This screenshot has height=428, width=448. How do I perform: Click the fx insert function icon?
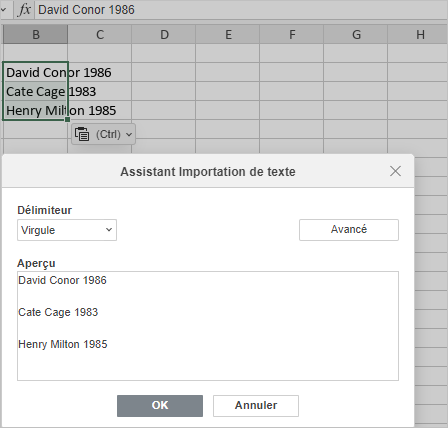click(x=24, y=10)
